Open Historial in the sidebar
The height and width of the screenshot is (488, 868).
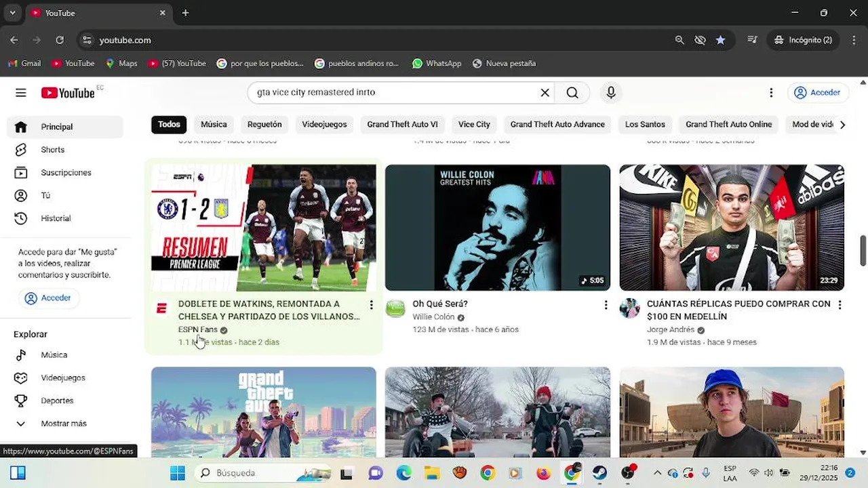(x=65, y=218)
